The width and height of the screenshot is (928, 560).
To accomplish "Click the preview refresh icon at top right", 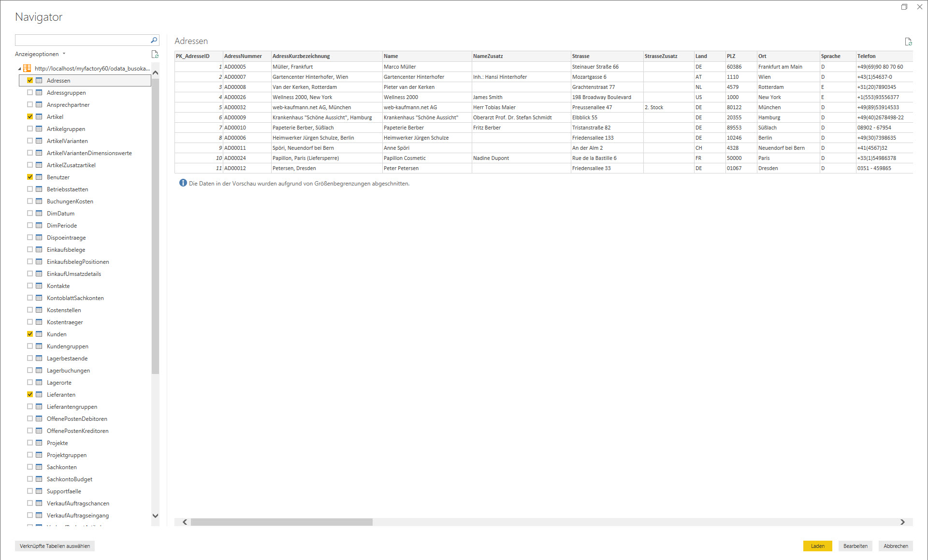I will tap(908, 42).
